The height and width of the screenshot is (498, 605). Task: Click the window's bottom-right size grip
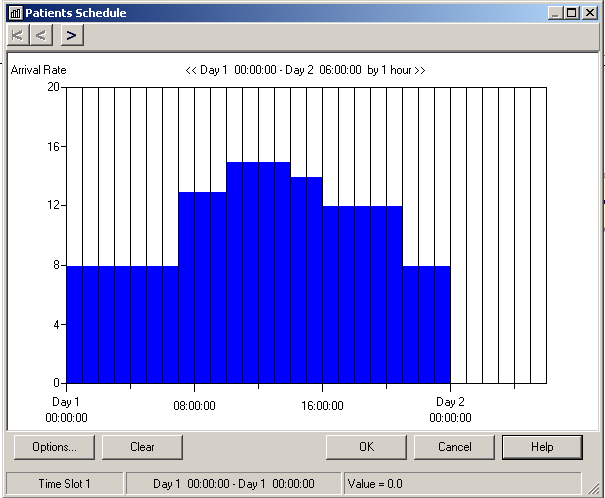[x=593, y=489]
